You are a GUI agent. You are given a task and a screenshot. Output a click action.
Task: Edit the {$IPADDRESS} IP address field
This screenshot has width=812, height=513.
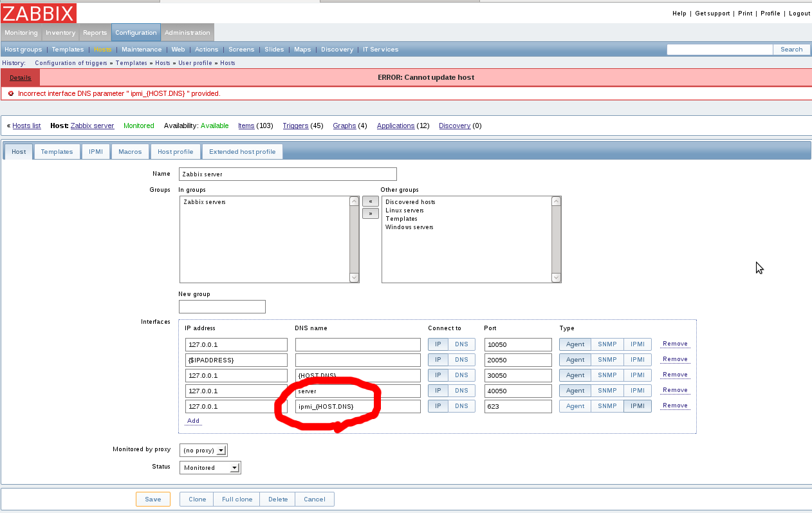[236, 360]
